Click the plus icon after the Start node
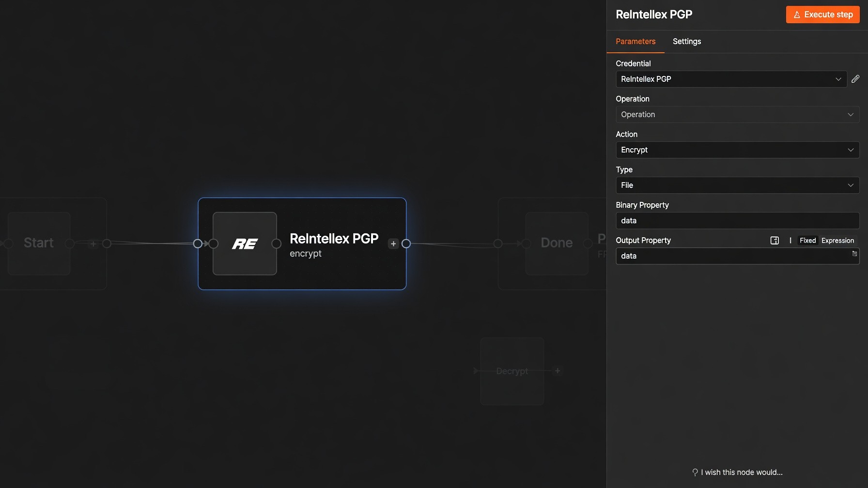868x488 pixels. (93, 244)
